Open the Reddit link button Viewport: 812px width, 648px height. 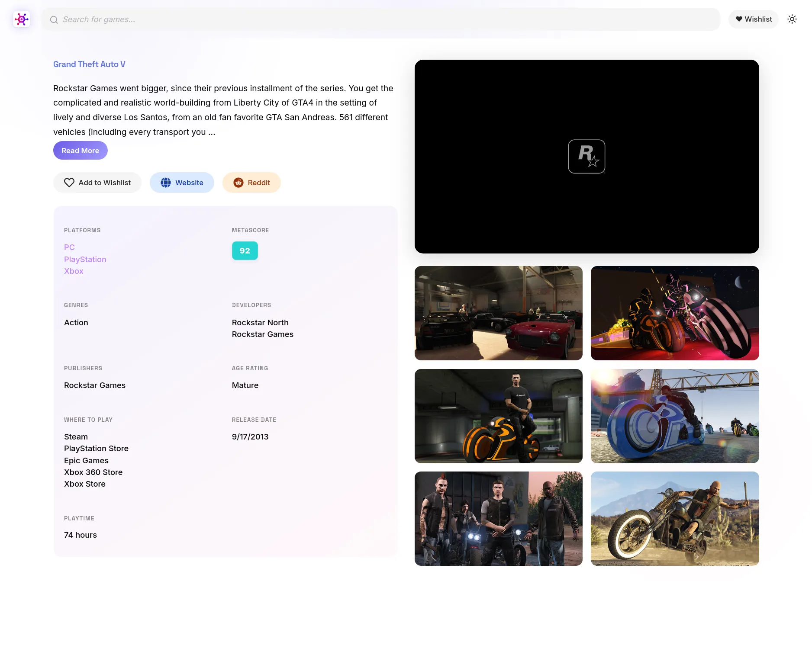point(251,183)
